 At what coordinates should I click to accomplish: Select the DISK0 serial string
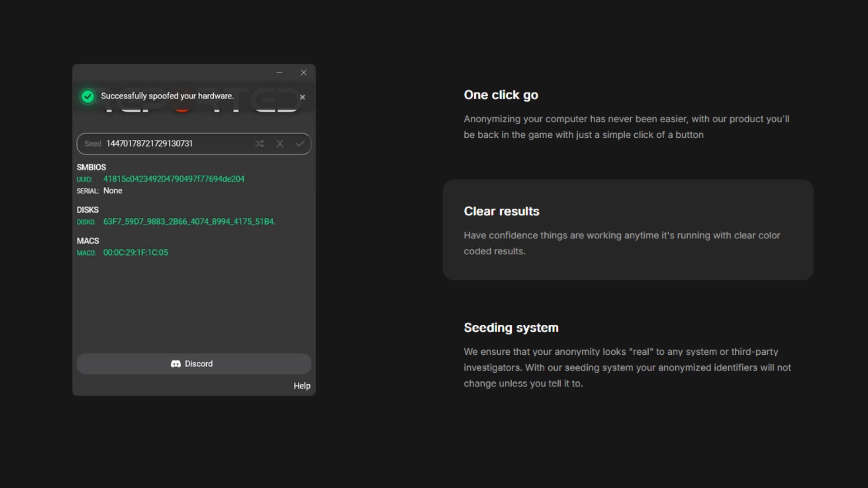(x=189, y=222)
